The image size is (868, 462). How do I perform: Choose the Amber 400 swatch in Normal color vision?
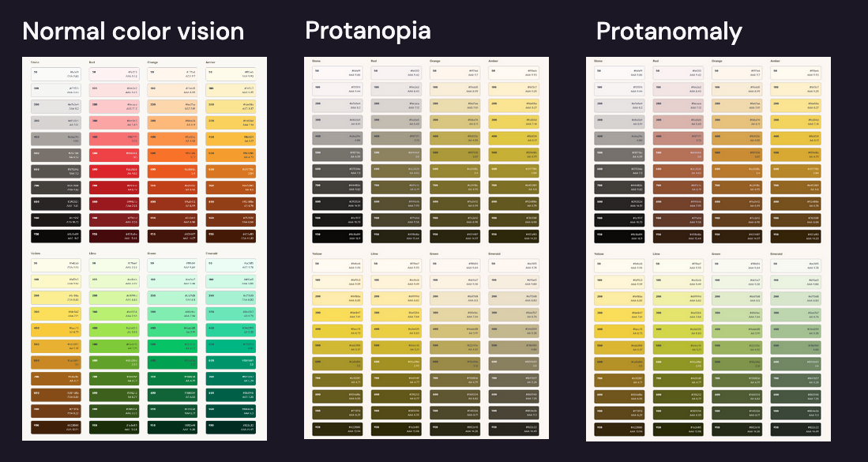tap(232, 138)
